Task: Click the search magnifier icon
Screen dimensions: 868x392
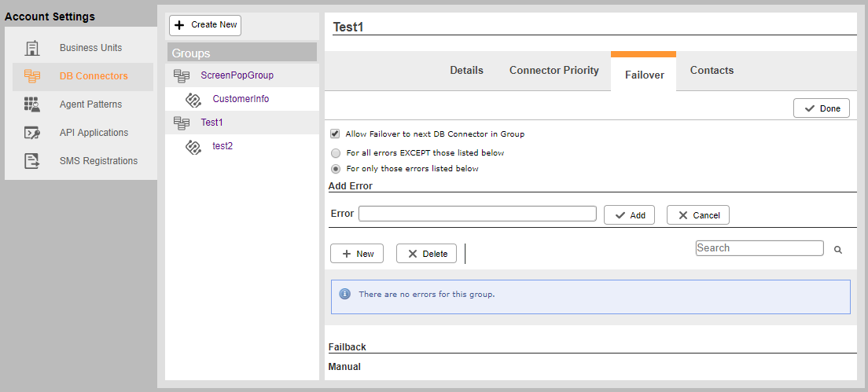Action: (x=838, y=250)
